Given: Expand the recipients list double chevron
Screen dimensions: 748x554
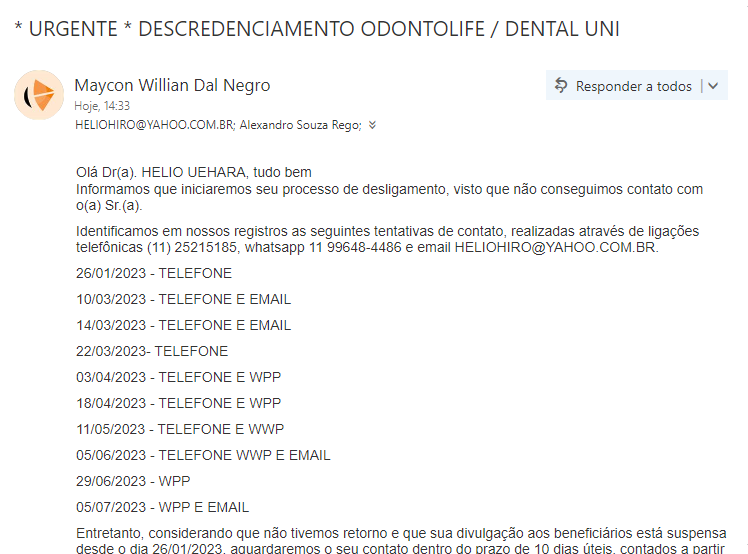Looking at the screenshot, I should 372,126.
